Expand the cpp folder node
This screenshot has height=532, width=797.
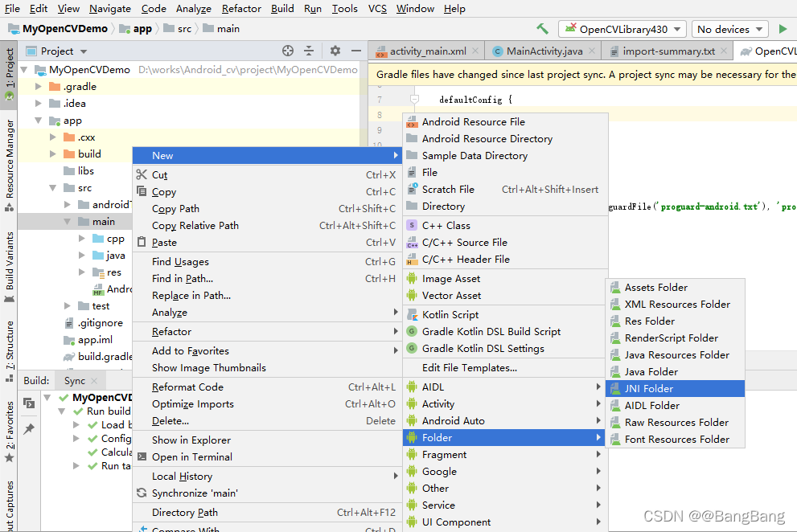[x=82, y=239]
